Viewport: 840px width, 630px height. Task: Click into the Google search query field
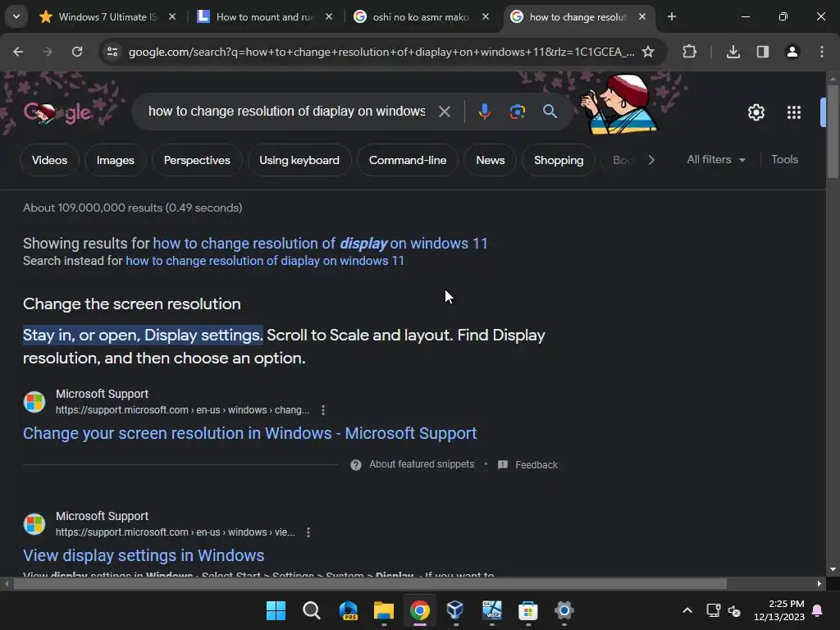pyautogui.click(x=286, y=112)
